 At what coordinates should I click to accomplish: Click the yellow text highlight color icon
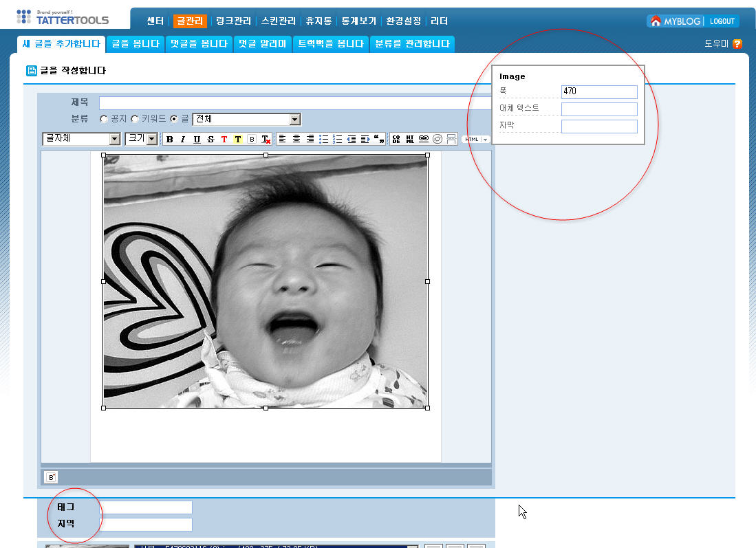238,139
